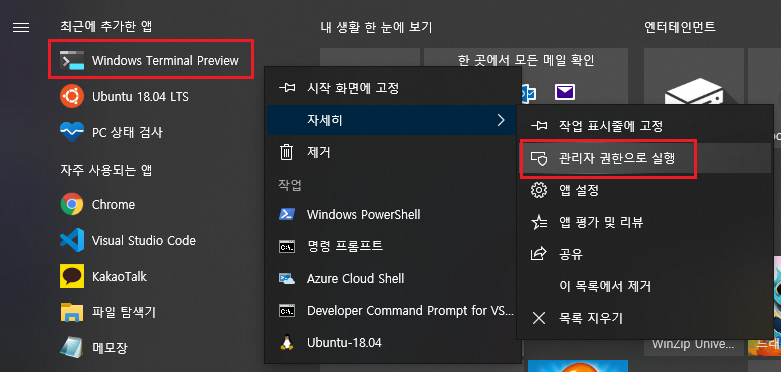This screenshot has width=781, height=372.
Task: Click the 메모장 notepad icon
Action: [72, 347]
